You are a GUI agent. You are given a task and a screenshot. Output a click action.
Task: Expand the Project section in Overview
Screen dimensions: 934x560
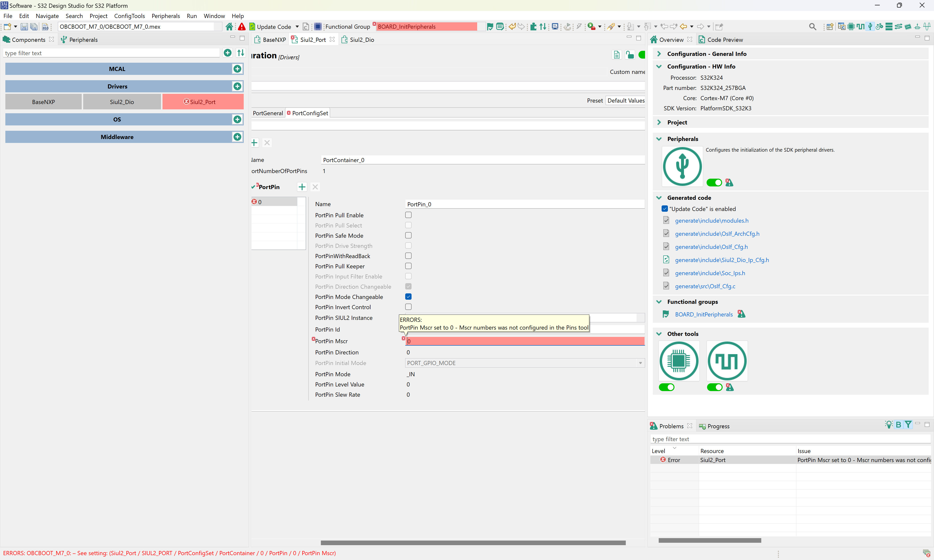(659, 122)
